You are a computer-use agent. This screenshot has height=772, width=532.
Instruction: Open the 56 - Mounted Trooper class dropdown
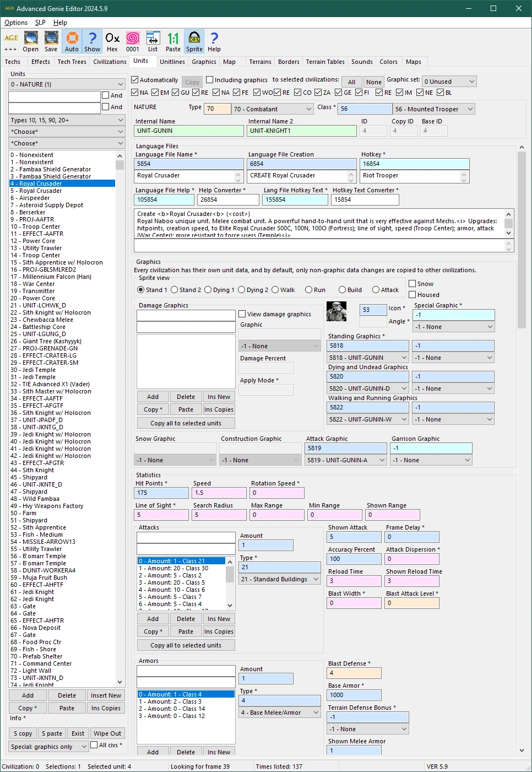pyautogui.click(x=434, y=109)
